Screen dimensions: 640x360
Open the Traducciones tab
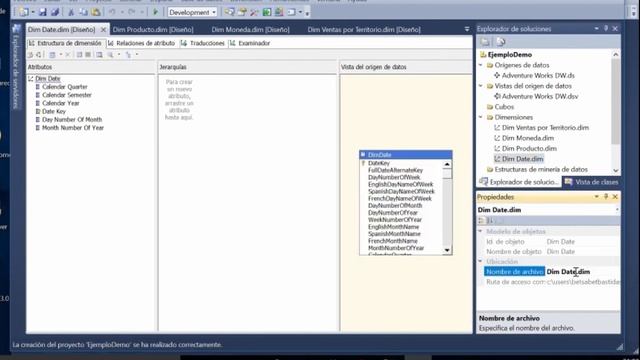point(203,43)
